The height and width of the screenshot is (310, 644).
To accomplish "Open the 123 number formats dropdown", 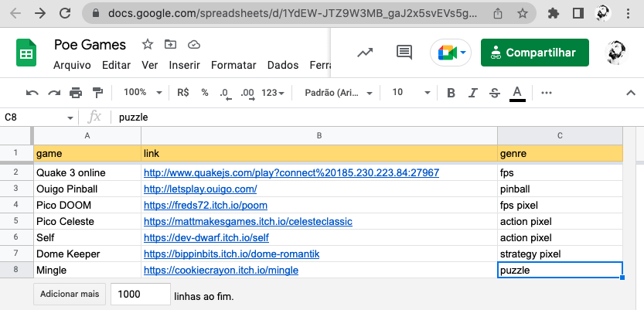I will pyautogui.click(x=273, y=94).
